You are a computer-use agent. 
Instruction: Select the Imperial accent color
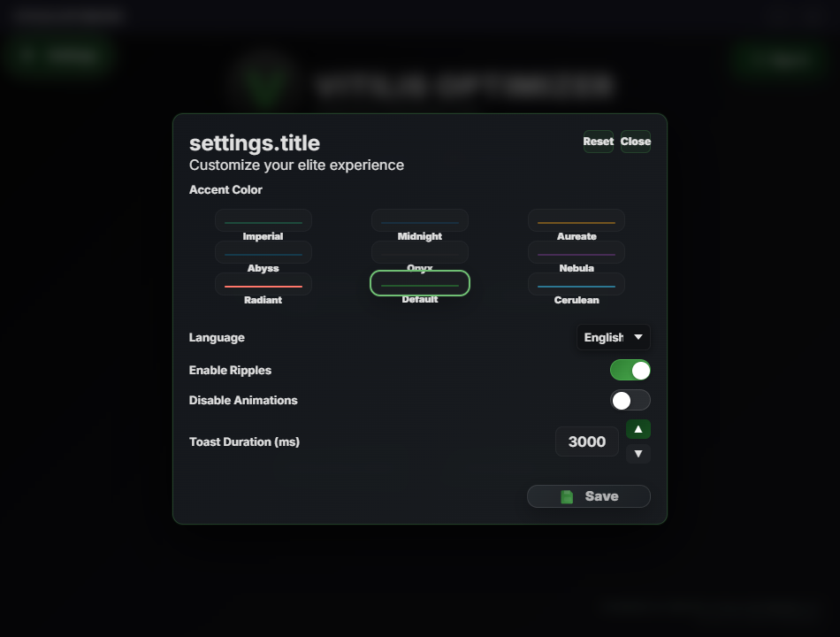[263, 221]
